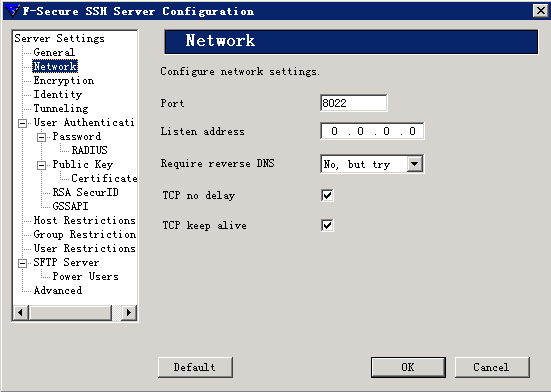Select the Server Settings root node
551x392 pixels.
click(x=59, y=38)
